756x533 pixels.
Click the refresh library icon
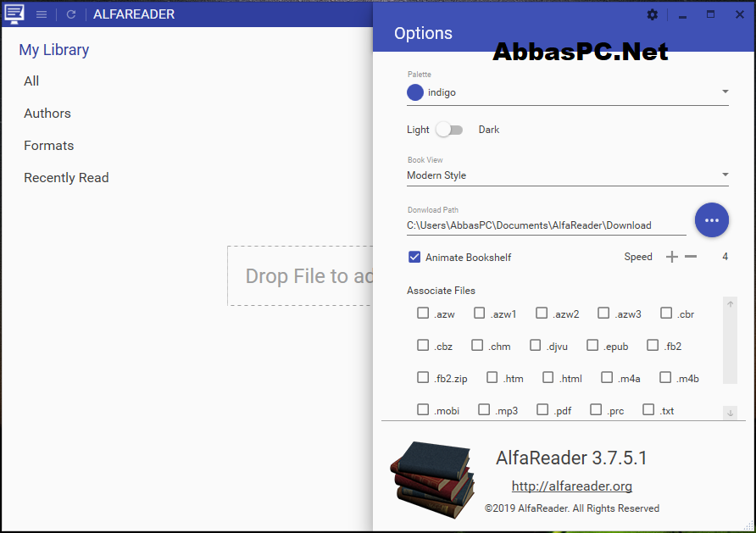(x=71, y=14)
